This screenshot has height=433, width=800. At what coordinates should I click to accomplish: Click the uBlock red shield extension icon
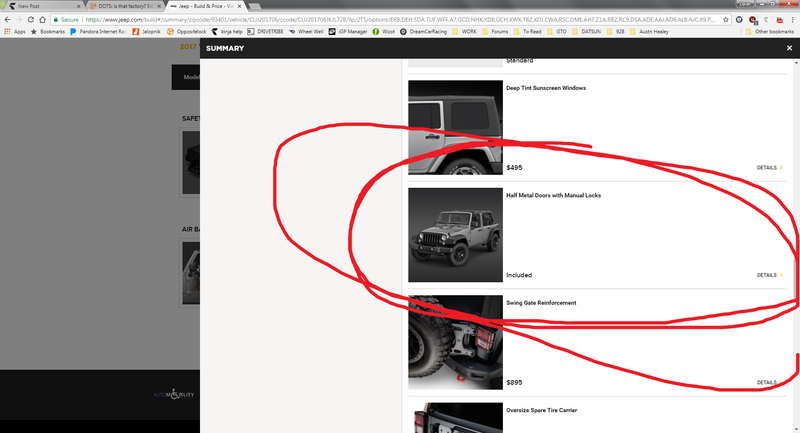click(x=753, y=19)
